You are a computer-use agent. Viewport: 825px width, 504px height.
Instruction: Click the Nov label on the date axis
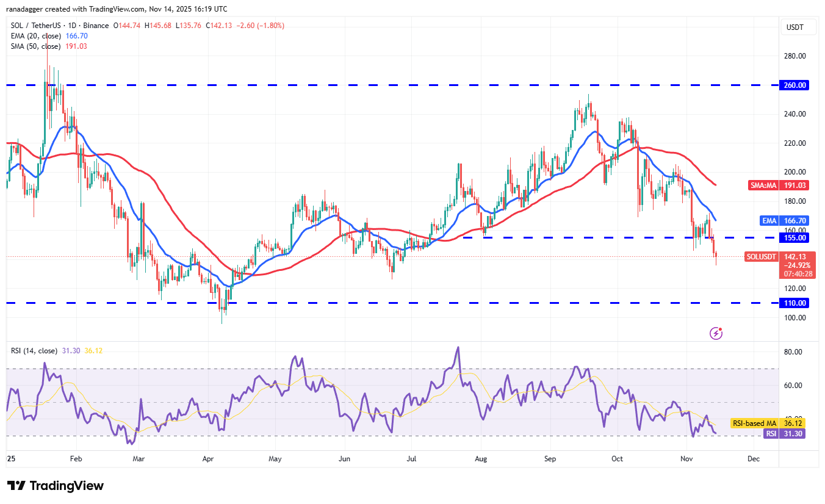686,458
